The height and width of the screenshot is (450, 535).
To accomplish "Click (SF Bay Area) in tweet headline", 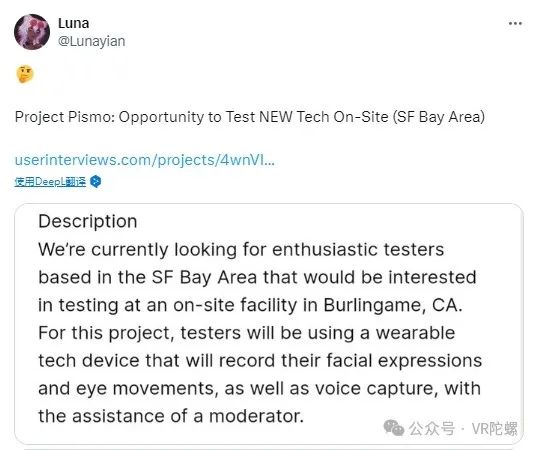I will 439,117.
